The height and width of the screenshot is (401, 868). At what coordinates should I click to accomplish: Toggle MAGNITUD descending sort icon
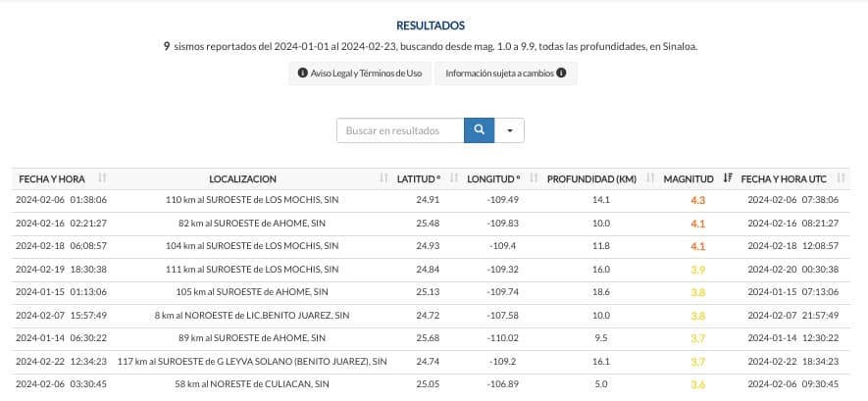pyautogui.click(x=728, y=178)
